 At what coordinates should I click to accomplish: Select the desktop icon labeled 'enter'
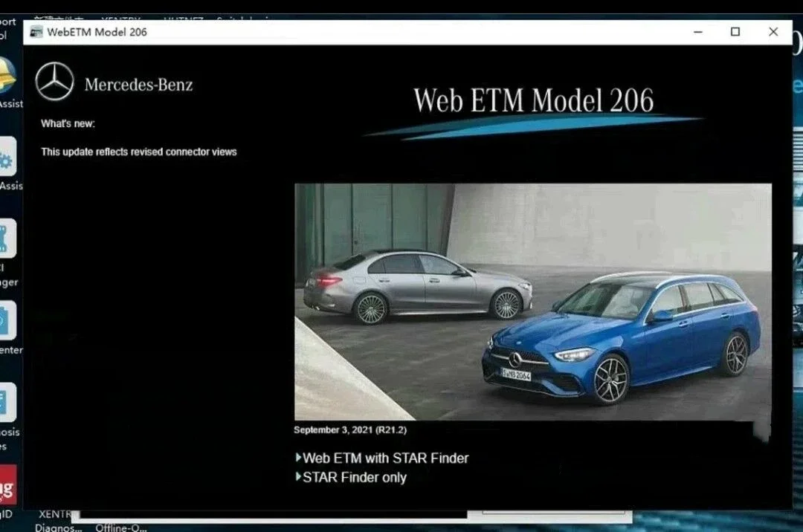[7, 320]
